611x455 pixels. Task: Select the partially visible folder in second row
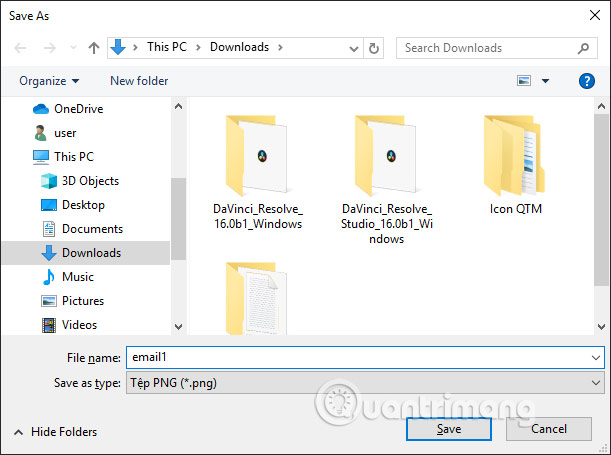(257, 298)
